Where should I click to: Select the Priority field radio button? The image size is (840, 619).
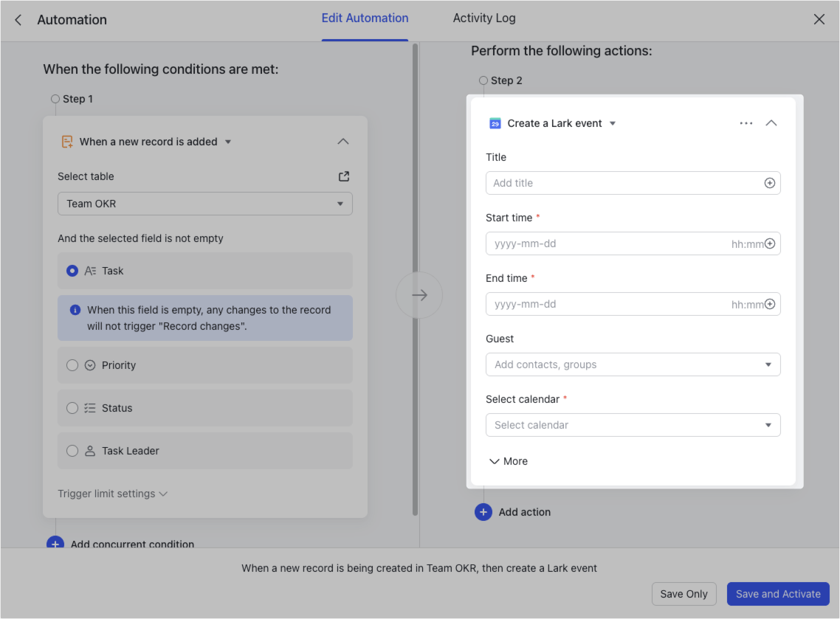click(x=72, y=365)
